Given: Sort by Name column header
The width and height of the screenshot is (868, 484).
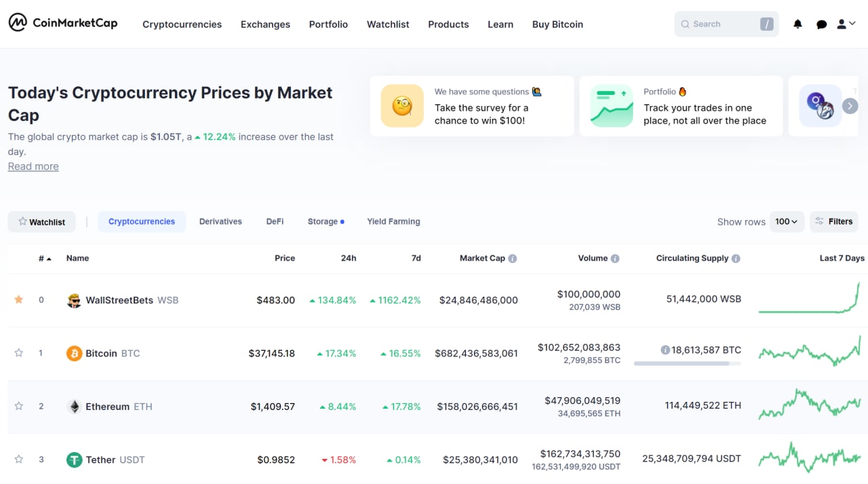Looking at the screenshot, I should (77, 259).
